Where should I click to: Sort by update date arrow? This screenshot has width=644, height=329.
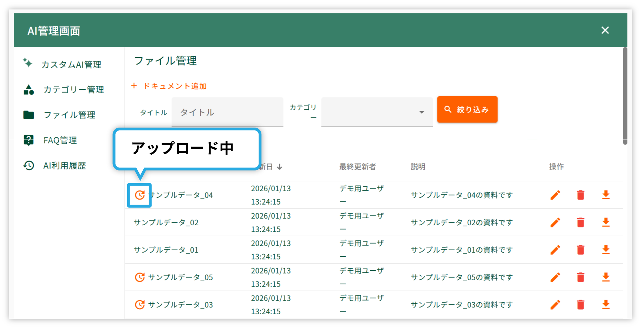tap(280, 167)
